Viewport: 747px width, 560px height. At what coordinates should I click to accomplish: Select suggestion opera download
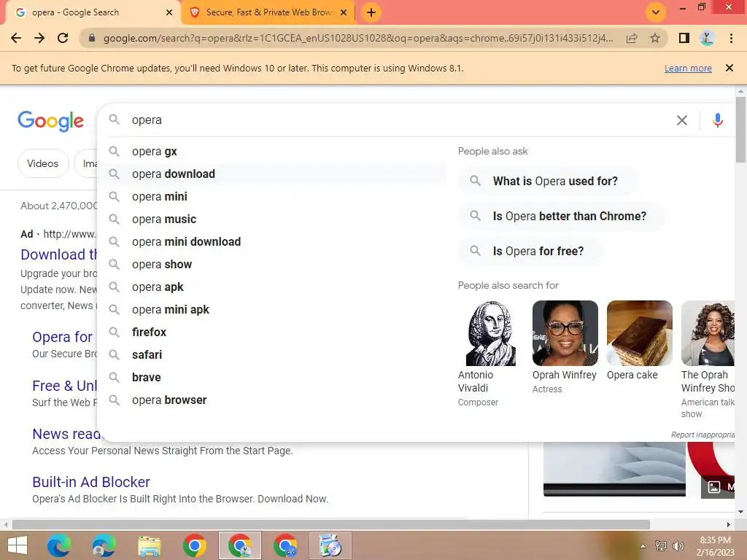271,174
